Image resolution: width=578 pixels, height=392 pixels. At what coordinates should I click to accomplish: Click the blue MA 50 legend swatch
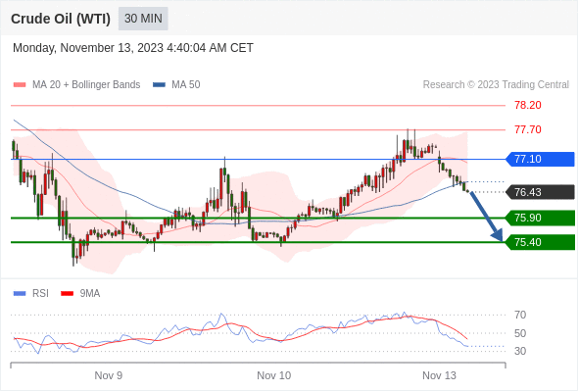click(159, 85)
